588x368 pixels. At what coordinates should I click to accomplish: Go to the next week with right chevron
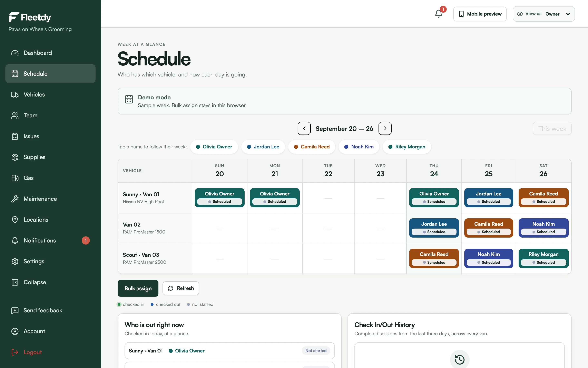click(385, 129)
